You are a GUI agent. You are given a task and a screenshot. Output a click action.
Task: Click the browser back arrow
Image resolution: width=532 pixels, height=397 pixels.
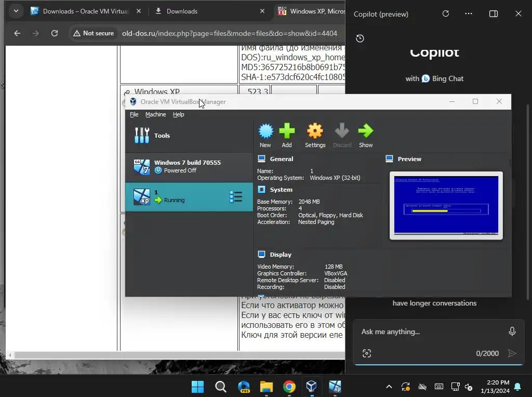pos(17,33)
